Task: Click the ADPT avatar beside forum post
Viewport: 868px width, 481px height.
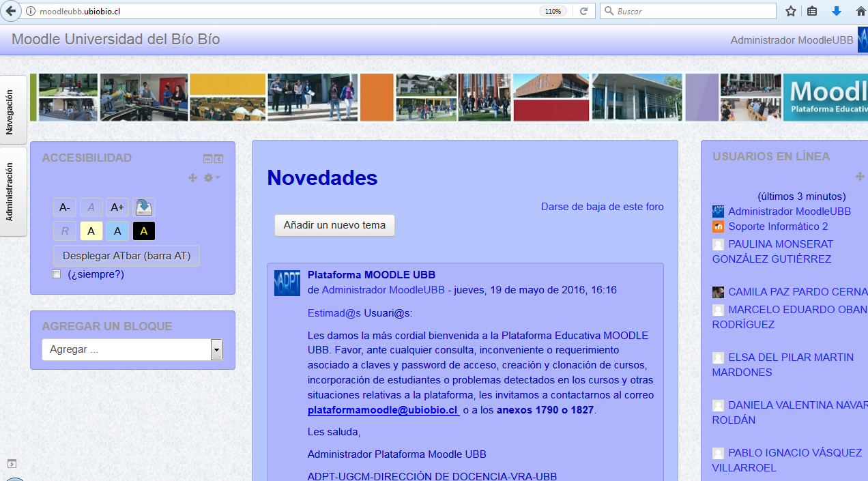Action: [x=287, y=283]
